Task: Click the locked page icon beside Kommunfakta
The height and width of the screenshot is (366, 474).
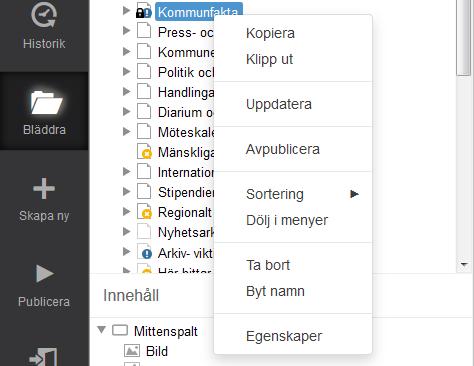Action: [x=144, y=12]
